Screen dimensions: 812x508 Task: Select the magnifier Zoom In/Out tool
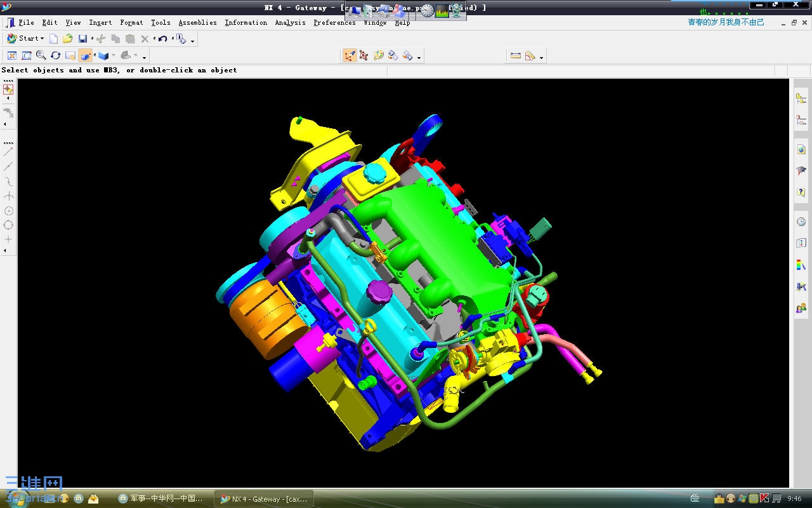point(41,56)
